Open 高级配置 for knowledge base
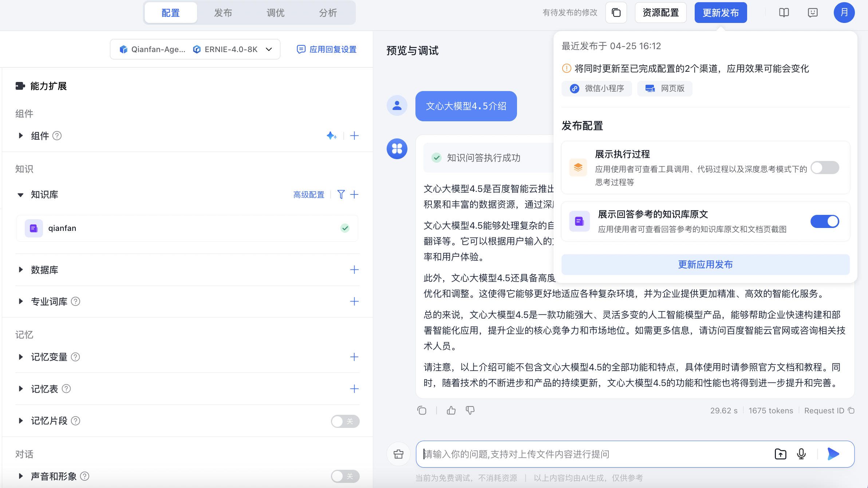The image size is (868, 488). pyautogui.click(x=309, y=195)
